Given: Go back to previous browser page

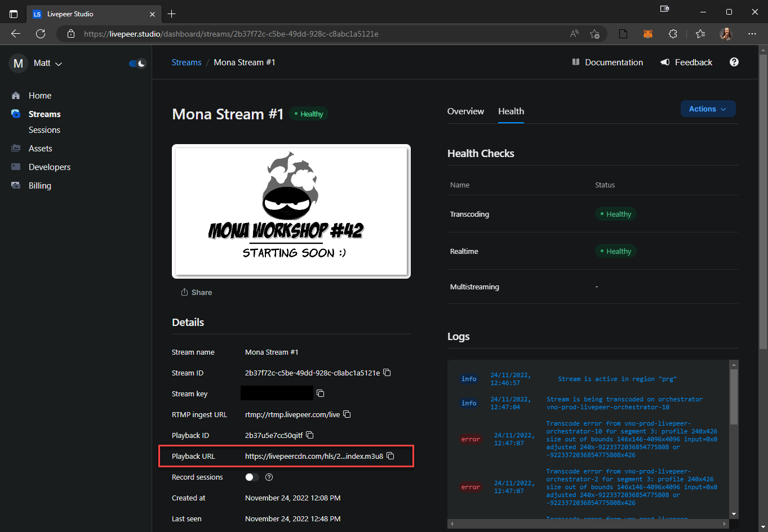Looking at the screenshot, I should point(16,34).
